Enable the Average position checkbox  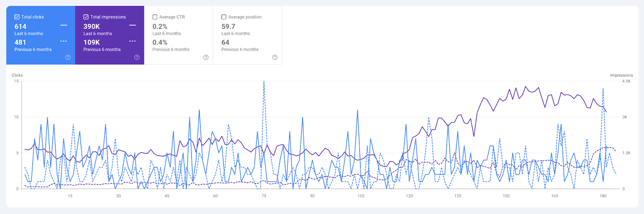224,17
